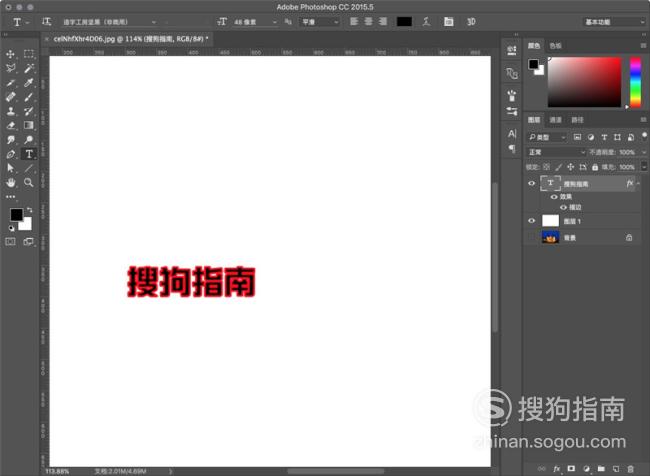Open the anti-aliasing method dropdown
Screen dimensions: 650x476
pos(319,22)
